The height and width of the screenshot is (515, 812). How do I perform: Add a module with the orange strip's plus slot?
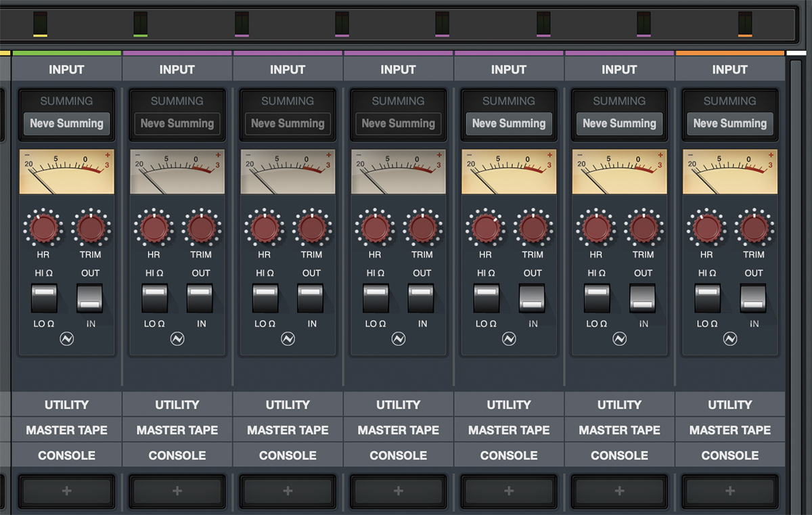click(x=729, y=491)
